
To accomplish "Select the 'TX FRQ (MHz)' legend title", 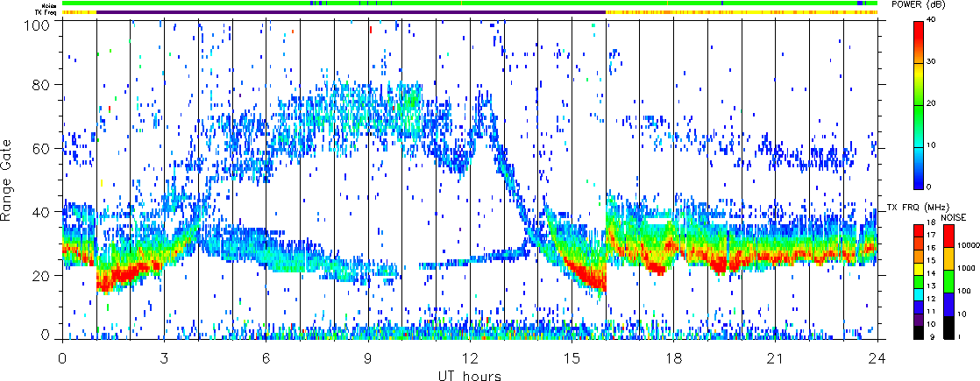I will (x=918, y=208).
